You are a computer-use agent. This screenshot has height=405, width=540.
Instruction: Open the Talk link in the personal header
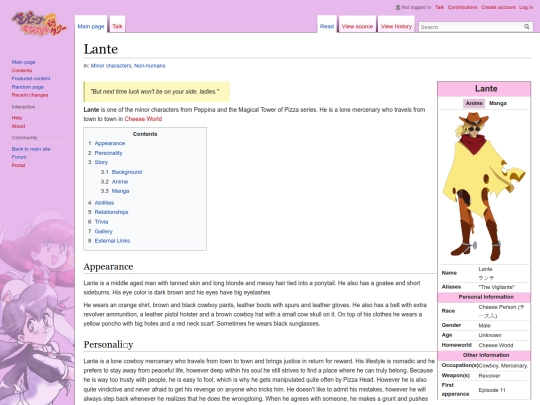pyautogui.click(x=439, y=7)
